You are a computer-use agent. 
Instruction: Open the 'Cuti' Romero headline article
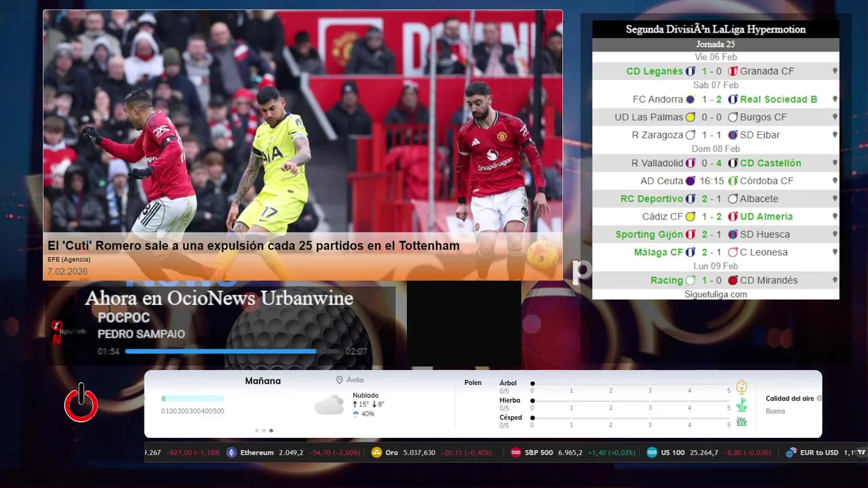pos(253,246)
